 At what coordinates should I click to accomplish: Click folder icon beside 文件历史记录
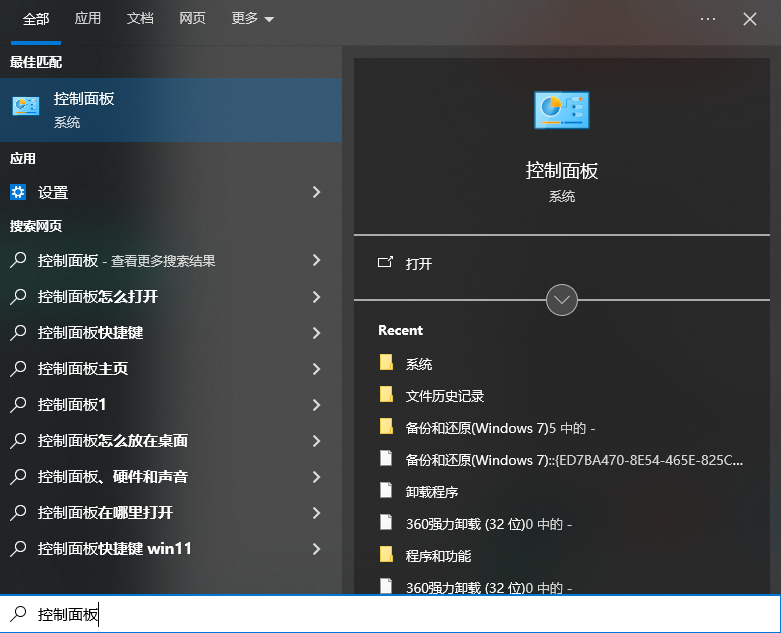click(x=387, y=394)
